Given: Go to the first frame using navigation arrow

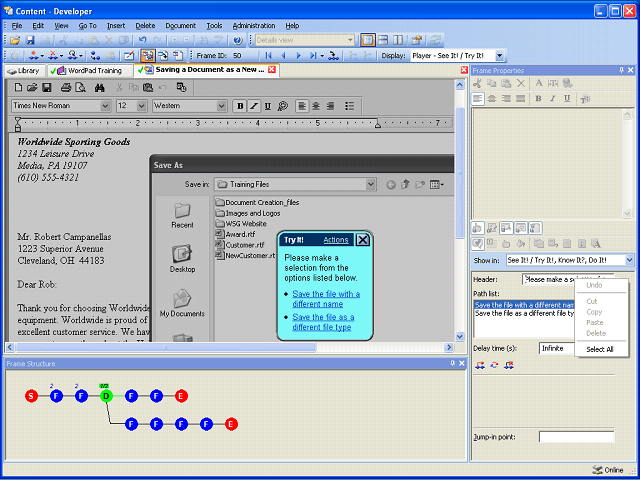Looking at the screenshot, I should 268,56.
